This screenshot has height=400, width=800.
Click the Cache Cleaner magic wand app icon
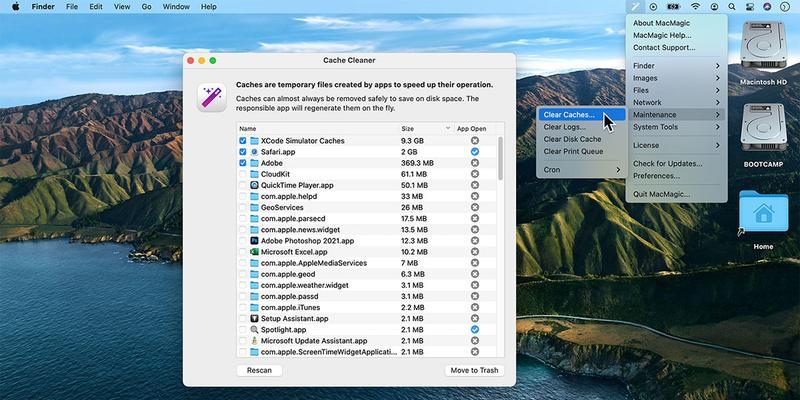tap(212, 97)
